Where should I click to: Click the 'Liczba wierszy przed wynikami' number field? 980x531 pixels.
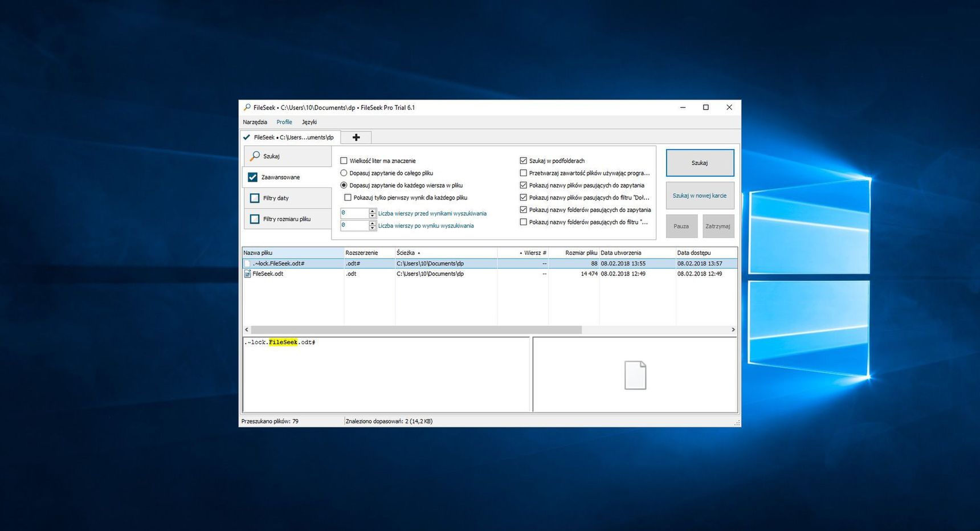click(x=354, y=213)
